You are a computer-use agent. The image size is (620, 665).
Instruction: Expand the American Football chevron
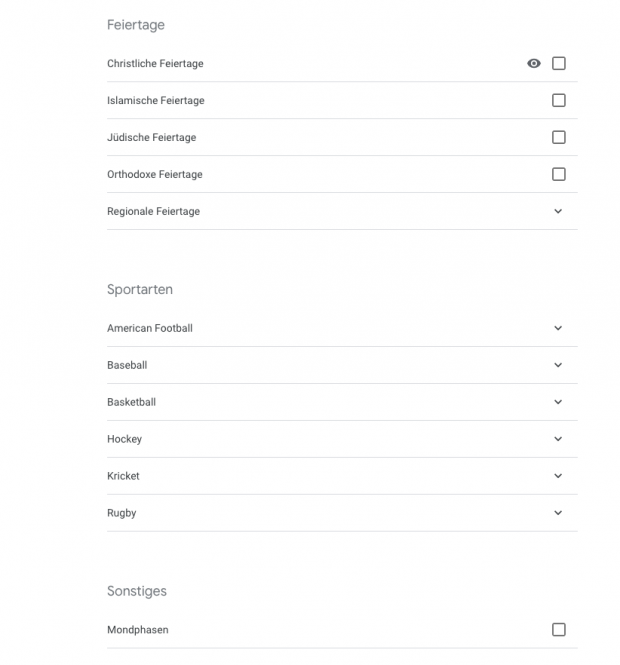(x=558, y=328)
